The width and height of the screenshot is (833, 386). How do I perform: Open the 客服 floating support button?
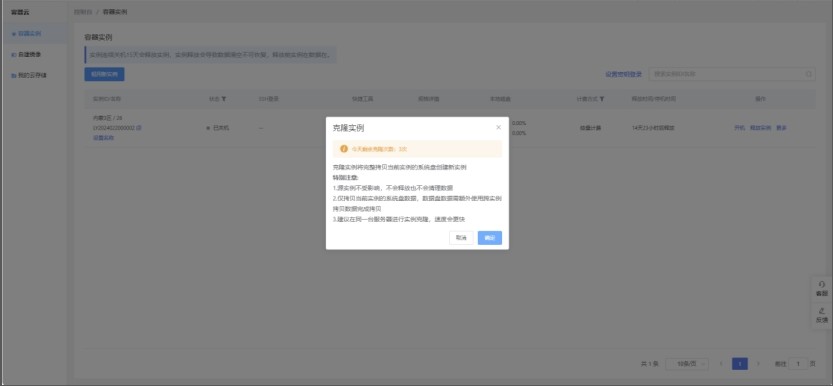[822, 289]
